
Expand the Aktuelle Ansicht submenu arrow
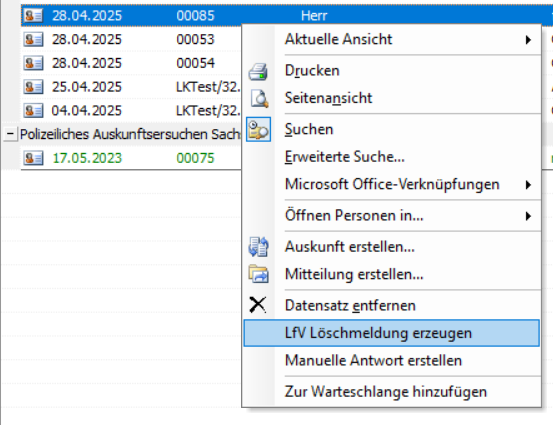(528, 40)
